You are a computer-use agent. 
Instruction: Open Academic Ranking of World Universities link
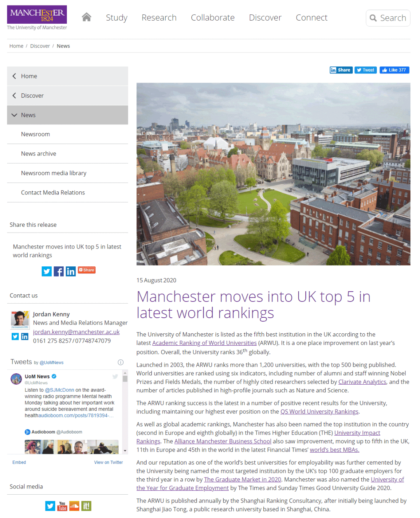pyautogui.click(x=205, y=343)
